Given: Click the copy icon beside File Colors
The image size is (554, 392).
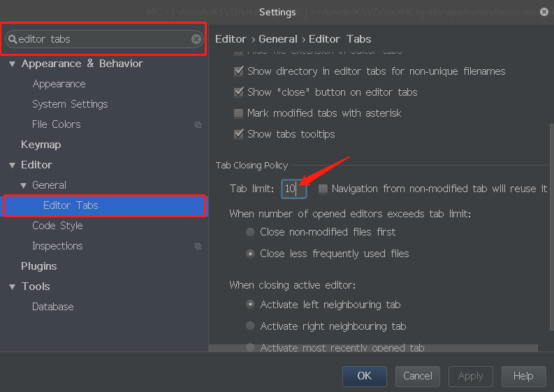Looking at the screenshot, I should (x=198, y=124).
